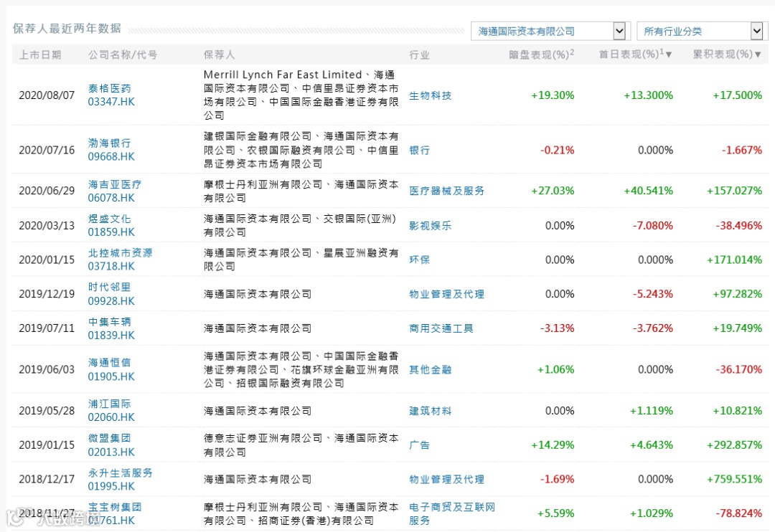Click the 其他金融 industry link
This screenshot has height=532, width=775.
coord(430,369)
